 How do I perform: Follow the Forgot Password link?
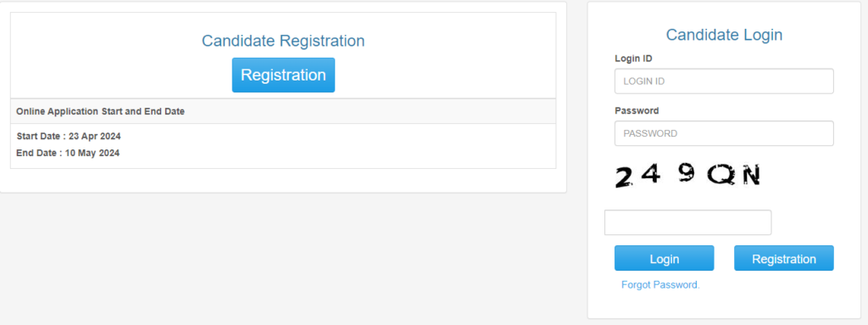click(x=660, y=285)
